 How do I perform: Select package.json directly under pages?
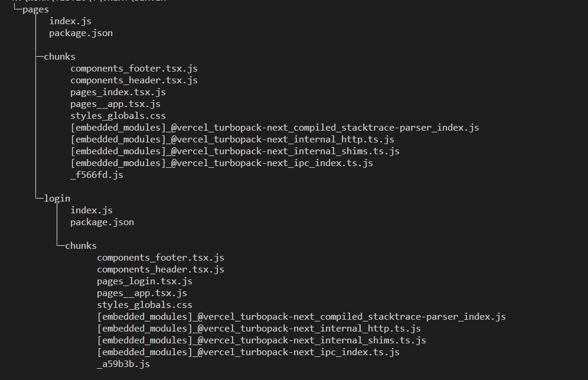[x=81, y=34]
